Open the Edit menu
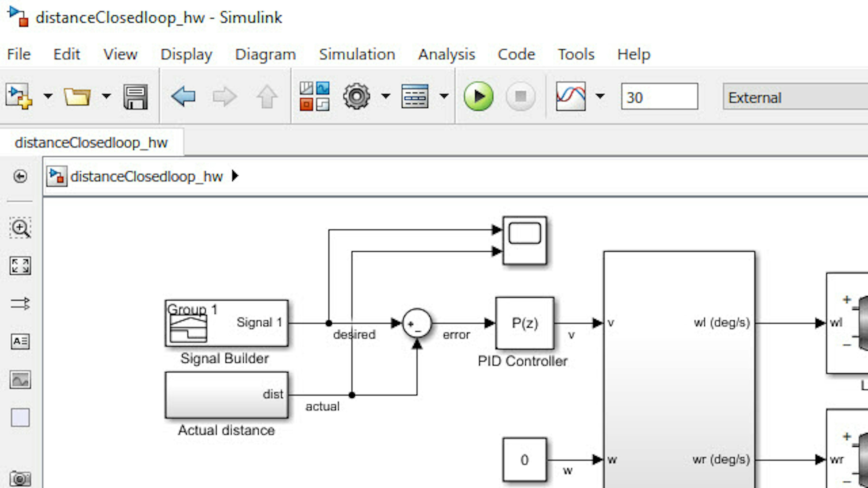 coord(67,54)
